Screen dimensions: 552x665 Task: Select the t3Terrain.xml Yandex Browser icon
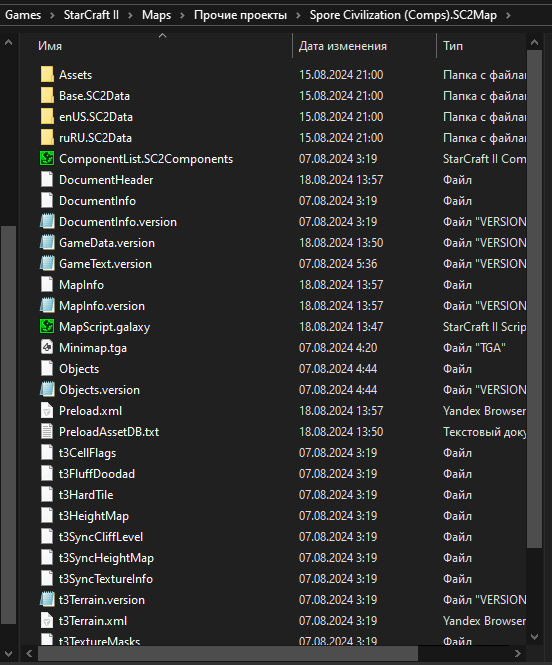tap(47, 621)
